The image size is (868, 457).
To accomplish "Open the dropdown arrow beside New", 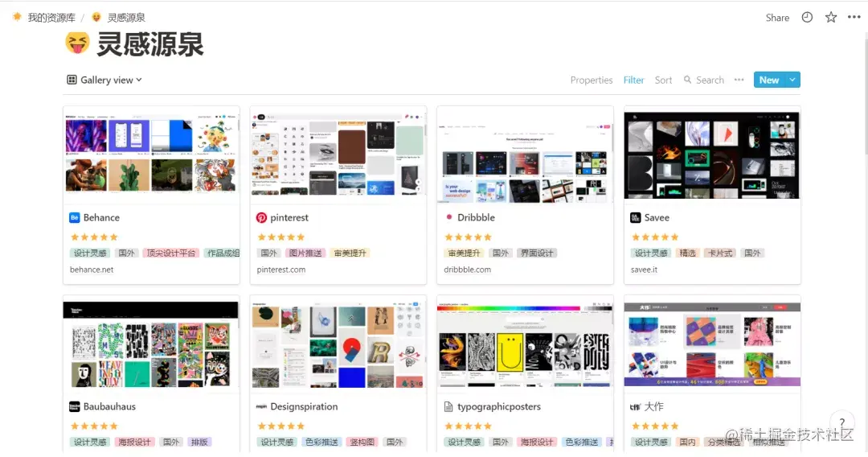I will (x=792, y=80).
